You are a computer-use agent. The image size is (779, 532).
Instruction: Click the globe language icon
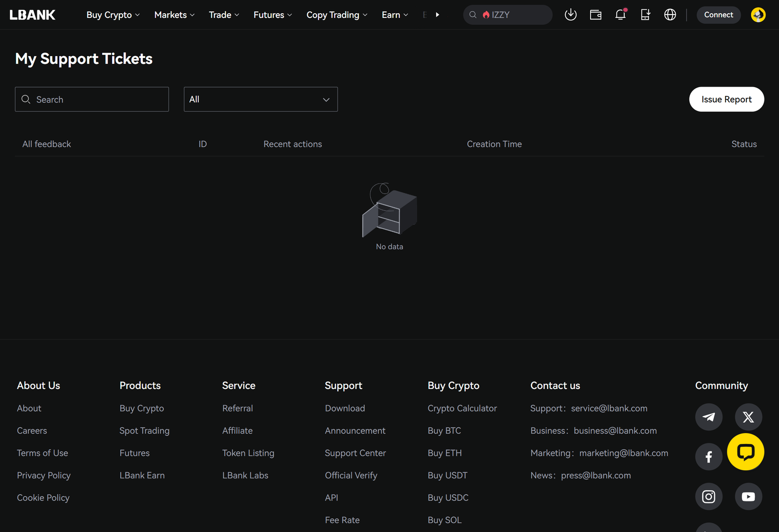(x=670, y=15)
